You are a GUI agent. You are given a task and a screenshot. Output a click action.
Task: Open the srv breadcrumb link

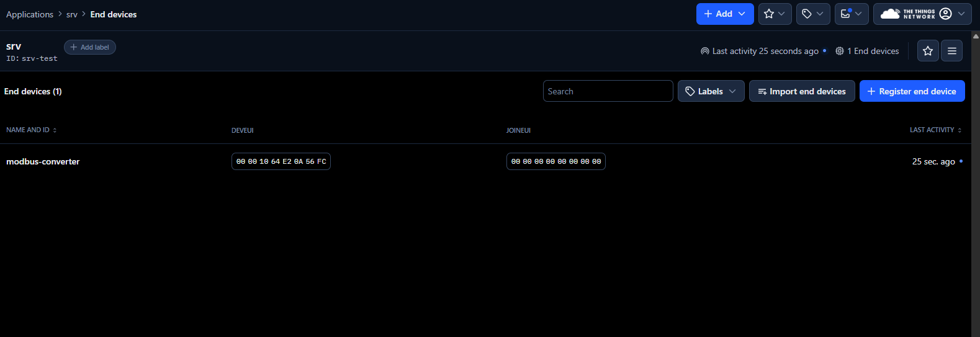[72, 14]
